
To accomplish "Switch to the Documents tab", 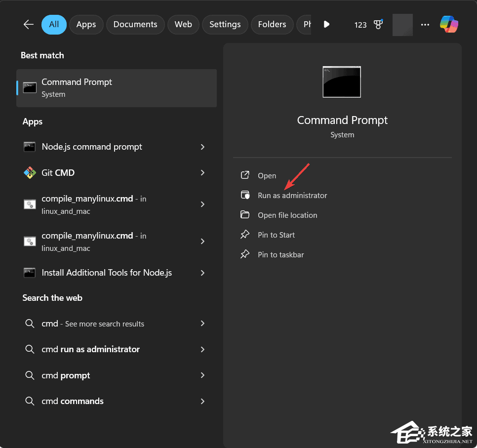I will (x=135, y=24).
